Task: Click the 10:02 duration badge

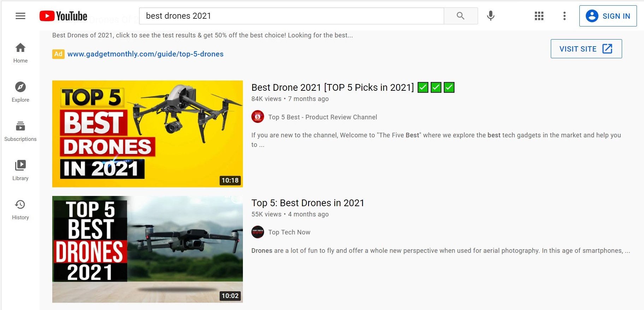Action: point(230,296)
